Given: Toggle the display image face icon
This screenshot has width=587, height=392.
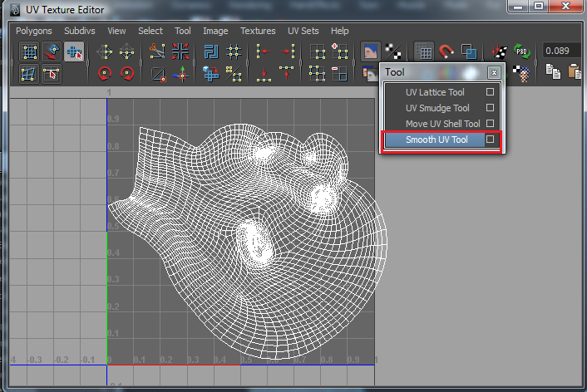Looking at the screenshot, I should 371,51.
